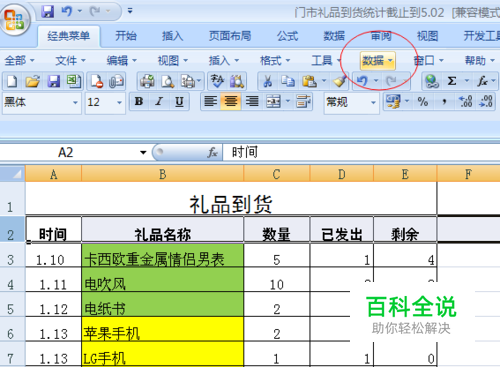
Task: Open the 文件 classic menu
Action: (x=70, y=61)
